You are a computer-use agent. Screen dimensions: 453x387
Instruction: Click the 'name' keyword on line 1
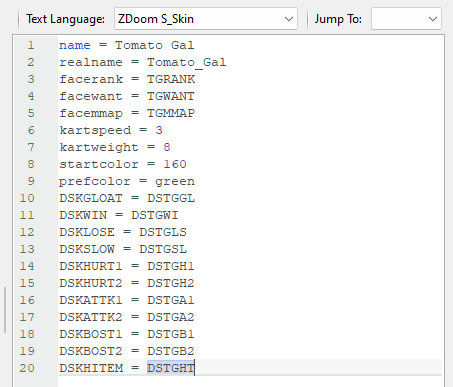[75, 45]
